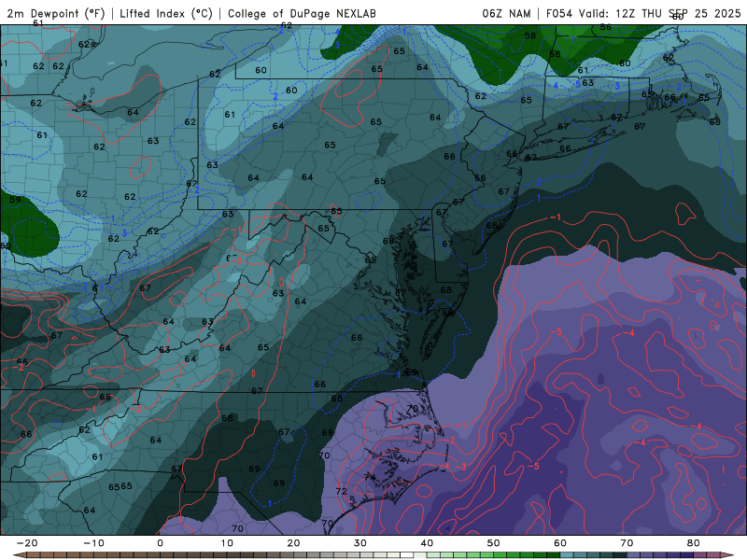Click the red "-3" lifted index contour label

pyautogui.click(x=460, y=466)
